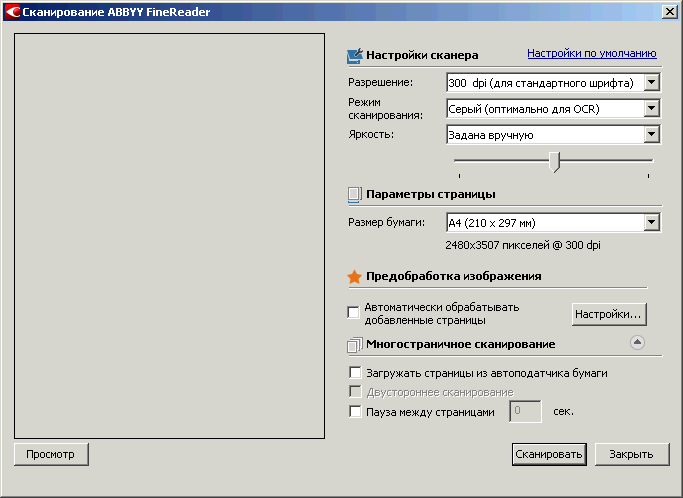Click the "Яркость:" label

click(371, 135)
